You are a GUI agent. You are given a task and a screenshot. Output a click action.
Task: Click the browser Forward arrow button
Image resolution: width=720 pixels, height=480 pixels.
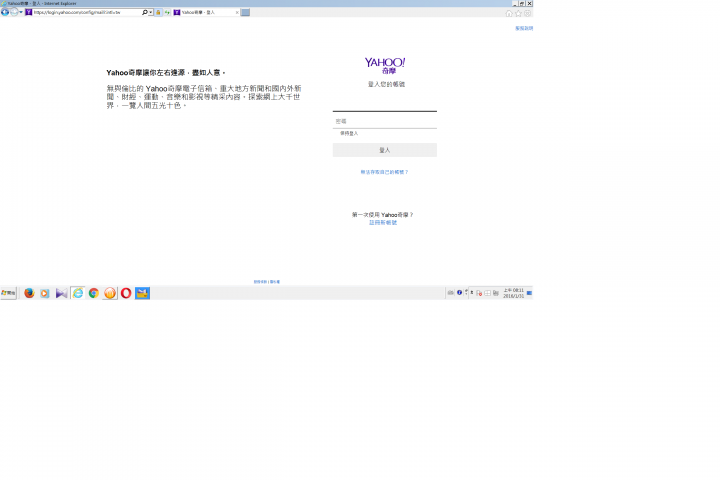pos(14,12)
